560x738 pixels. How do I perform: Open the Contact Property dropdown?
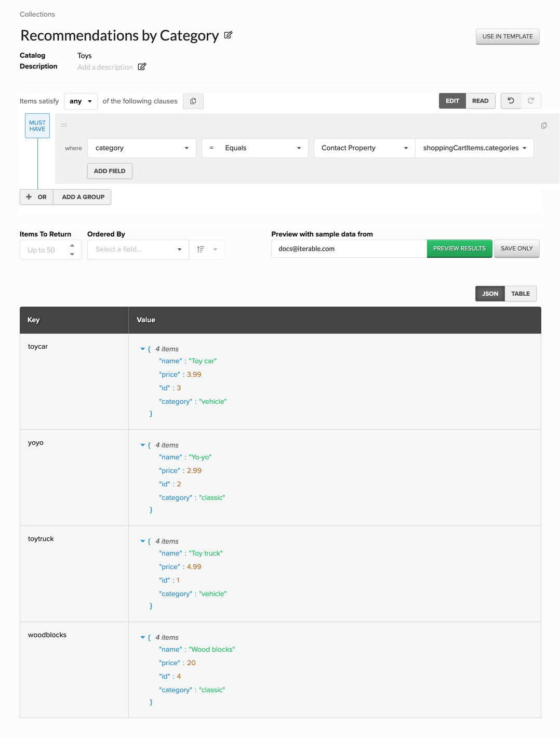(365, 148)
